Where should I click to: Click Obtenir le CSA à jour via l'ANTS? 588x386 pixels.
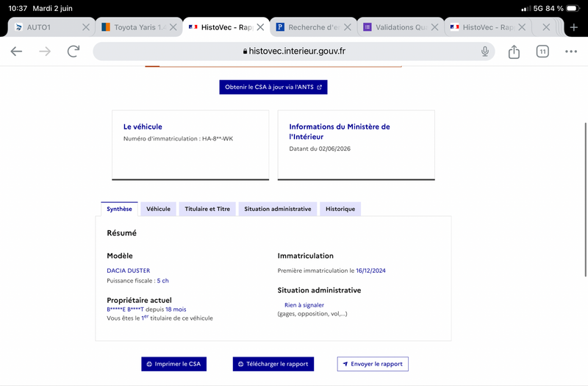(273, 87)
